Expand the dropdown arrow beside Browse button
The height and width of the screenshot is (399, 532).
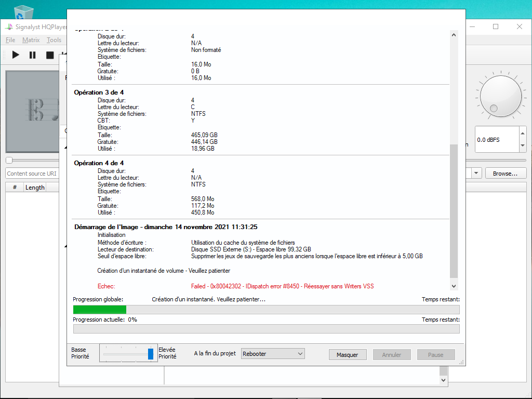click(x=476, y=173)
